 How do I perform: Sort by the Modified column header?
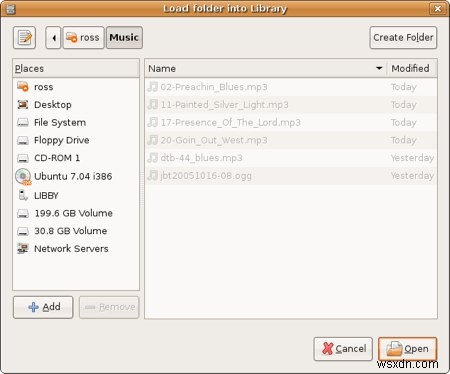pyautogui.click(x=411, y=69)
